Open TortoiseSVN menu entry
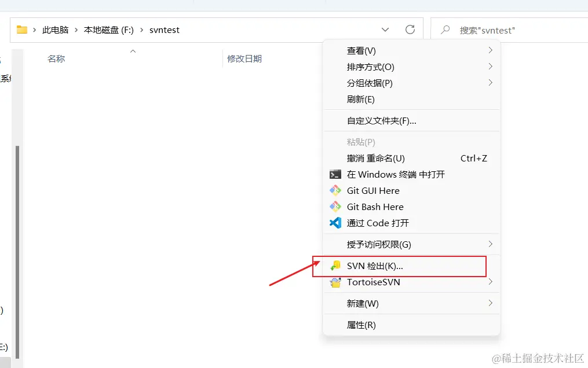 pos(411,282)
